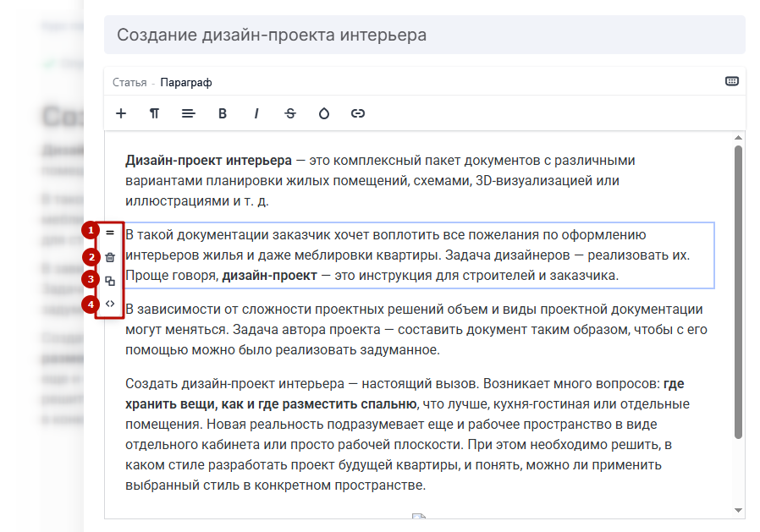Image resolution: width=760 pixels, height=532 pixels.
Task: Click the drag handle beside the selected paragraph
Action: point(110,232)
